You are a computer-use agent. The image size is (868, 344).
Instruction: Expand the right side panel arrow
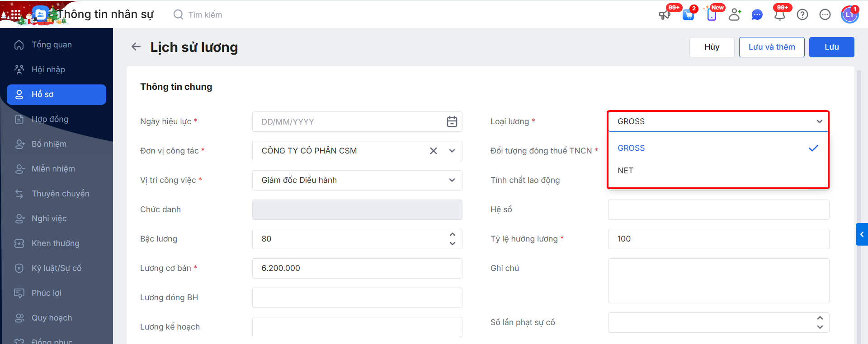[862, 234]
